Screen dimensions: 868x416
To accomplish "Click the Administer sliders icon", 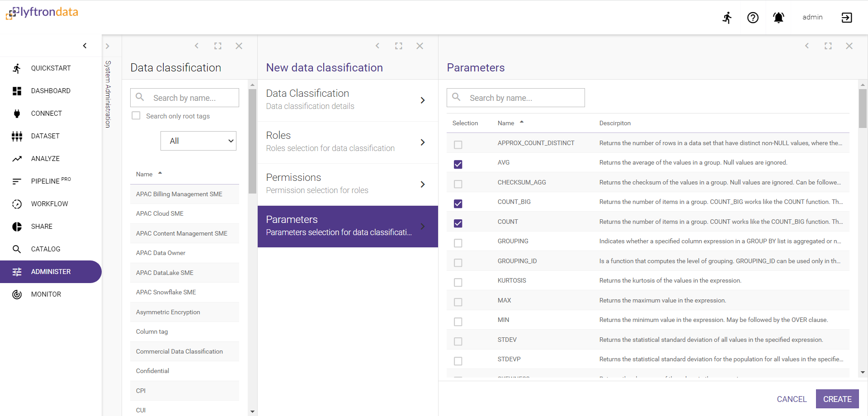I will pyautogui.click(x=17, y=272).
